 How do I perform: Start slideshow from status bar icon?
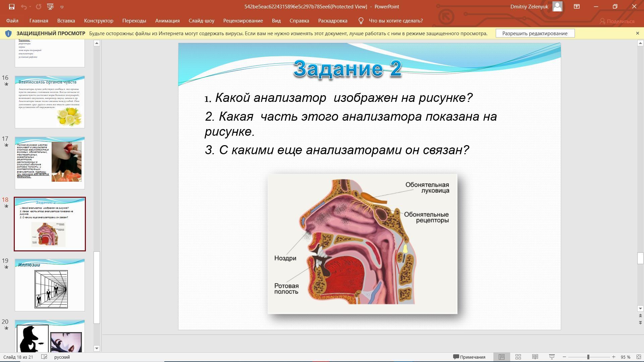(552, 357)
